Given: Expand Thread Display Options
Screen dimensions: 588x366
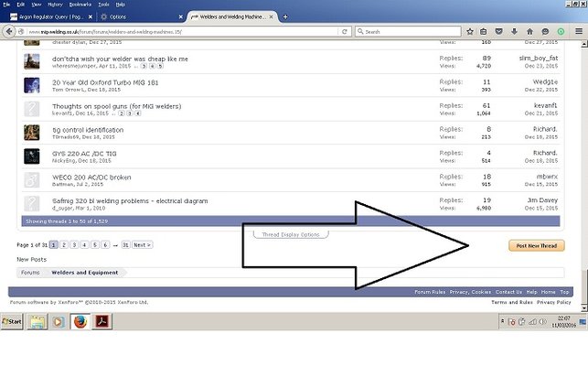Looking at the screenshot, I should point(291,235).
